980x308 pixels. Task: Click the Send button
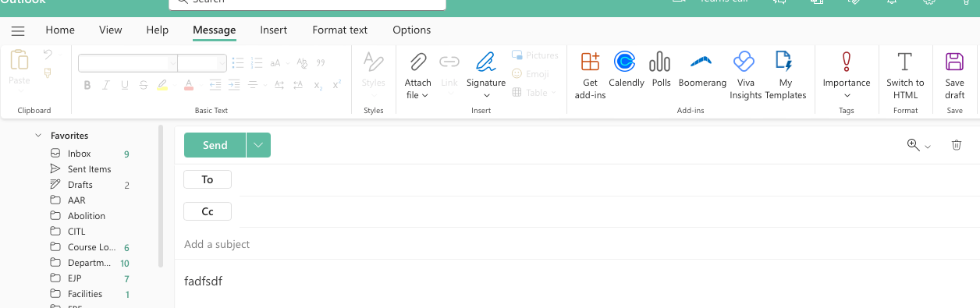[x=215, y=145]
